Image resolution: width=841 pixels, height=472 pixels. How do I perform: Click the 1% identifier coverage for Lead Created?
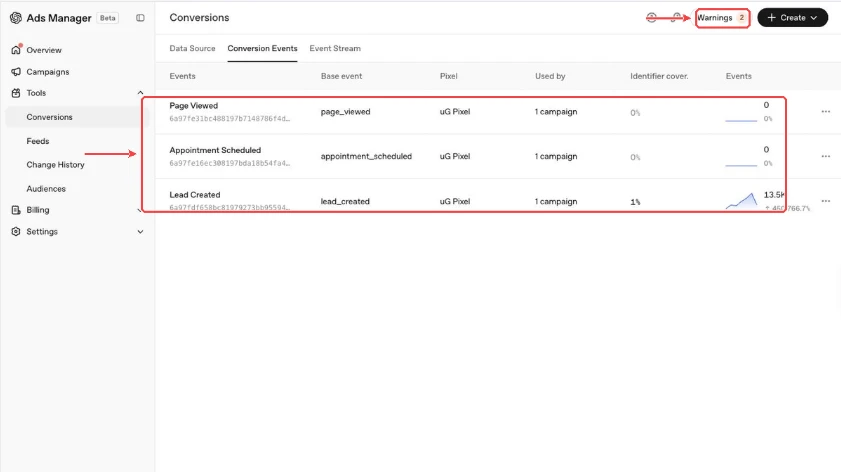pyautogui.click(x=635, y=202)
